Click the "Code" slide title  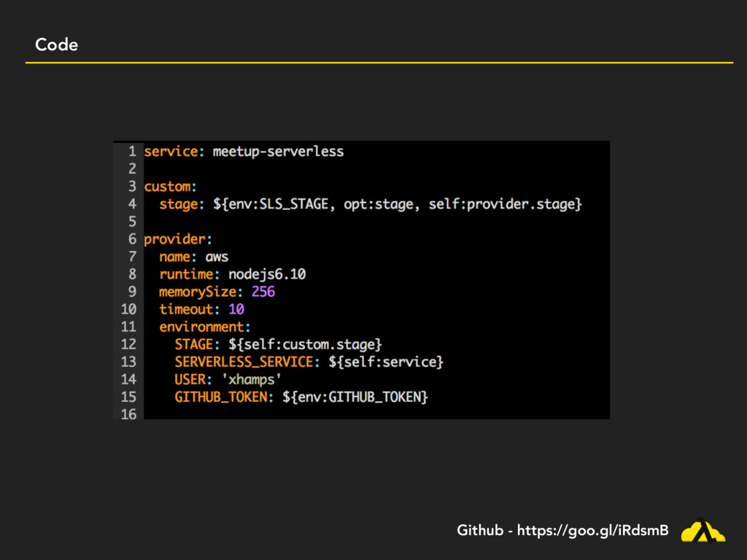click(56, 45)
